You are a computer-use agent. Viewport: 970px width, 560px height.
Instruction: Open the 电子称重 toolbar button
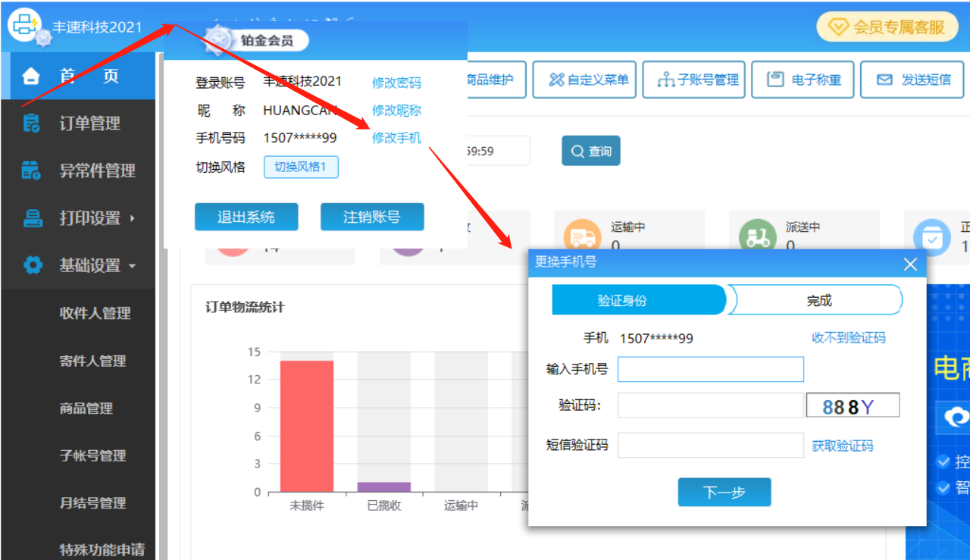point(803,80)
